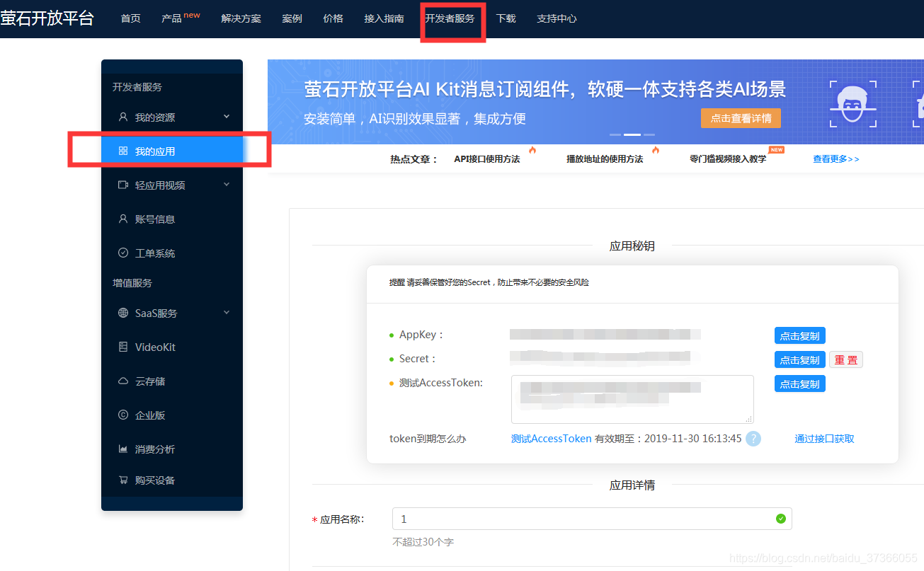
Task: Open article 播放地址的使用方法
Action: click(x=605, y=159)
